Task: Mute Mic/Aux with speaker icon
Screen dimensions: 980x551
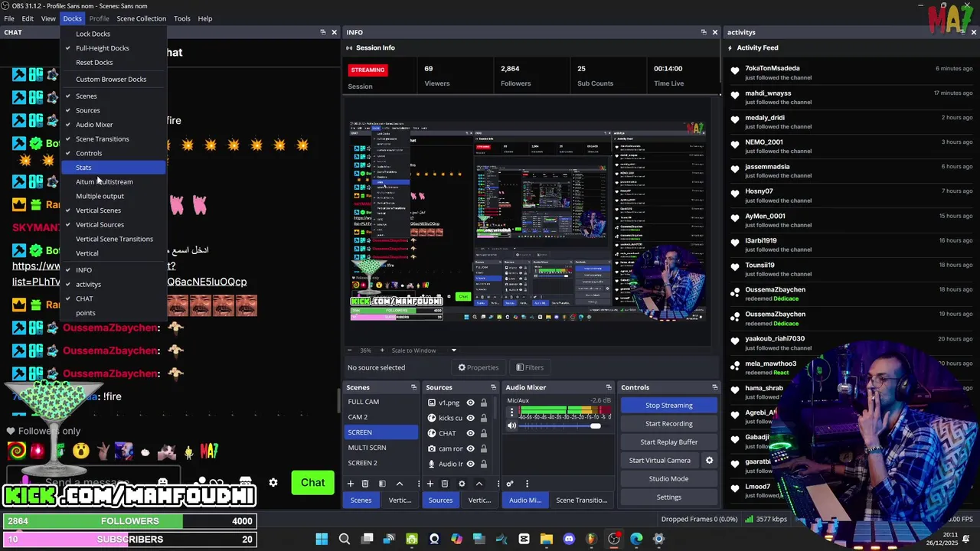Action: tap(512, 425)
